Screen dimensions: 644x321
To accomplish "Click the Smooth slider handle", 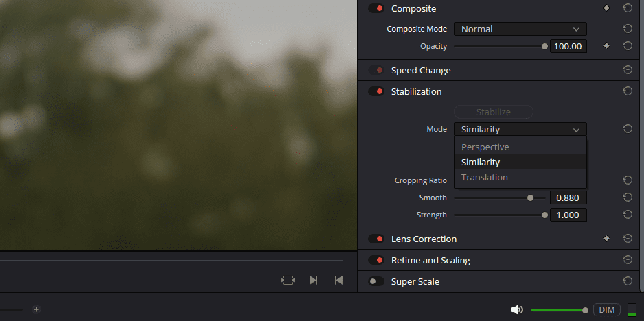I will pos(530,198).
